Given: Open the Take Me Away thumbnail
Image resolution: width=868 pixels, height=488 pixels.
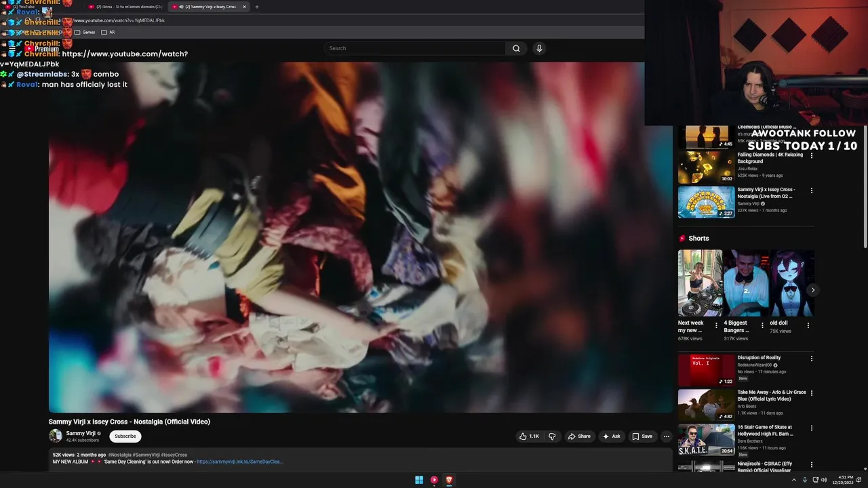Looking at the screenshot, I should click(x=706, y=405).
